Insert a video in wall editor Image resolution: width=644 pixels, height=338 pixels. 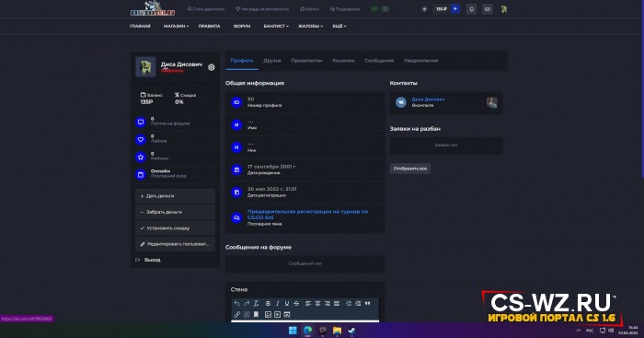[277, 315]
